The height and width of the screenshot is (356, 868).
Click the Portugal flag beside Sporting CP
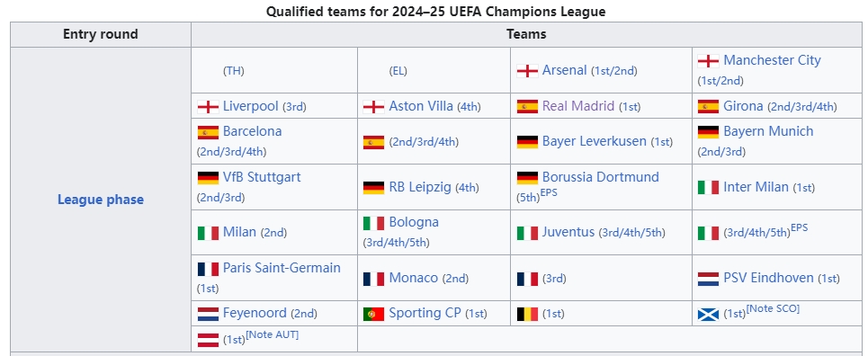point(373,314)
